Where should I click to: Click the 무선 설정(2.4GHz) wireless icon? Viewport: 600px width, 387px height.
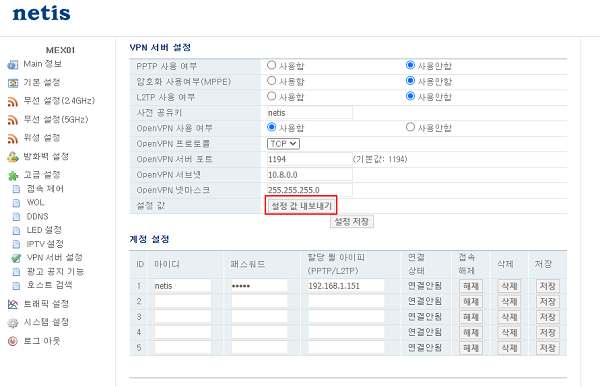13,102
